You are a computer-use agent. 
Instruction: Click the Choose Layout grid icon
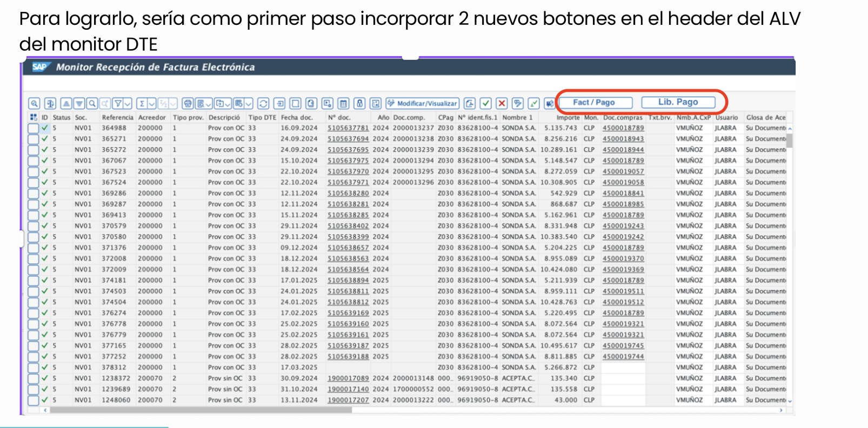pyautogui.click(x=239, y=103)
